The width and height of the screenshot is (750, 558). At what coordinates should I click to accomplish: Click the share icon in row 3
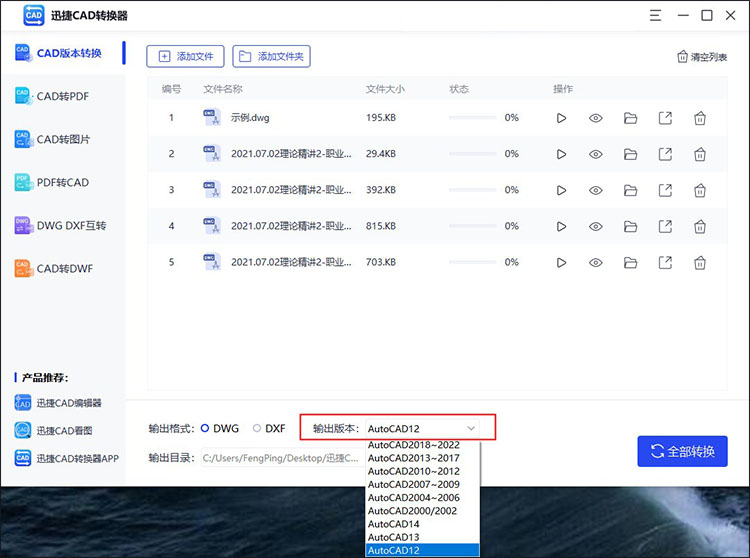coord(665,190)
